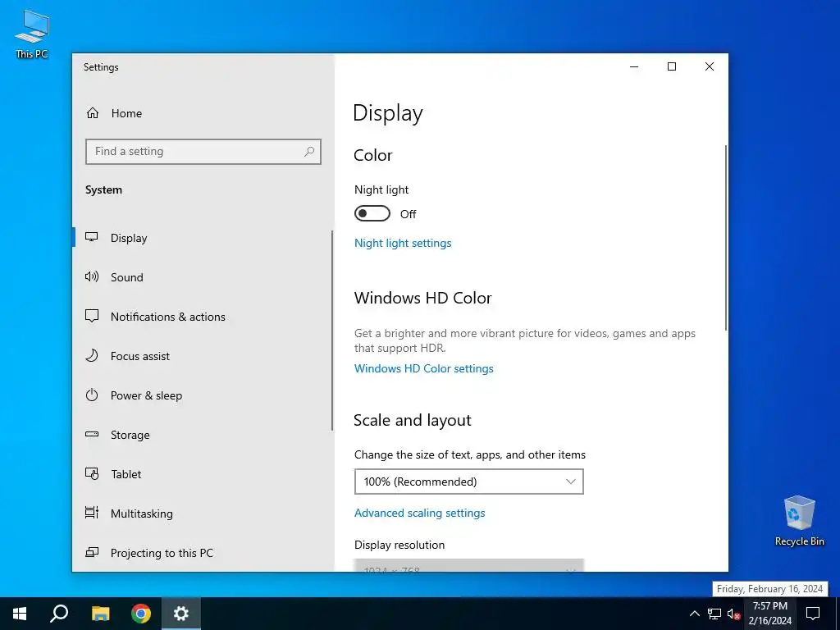Click the Storage drive icon

tap(92, 434)
